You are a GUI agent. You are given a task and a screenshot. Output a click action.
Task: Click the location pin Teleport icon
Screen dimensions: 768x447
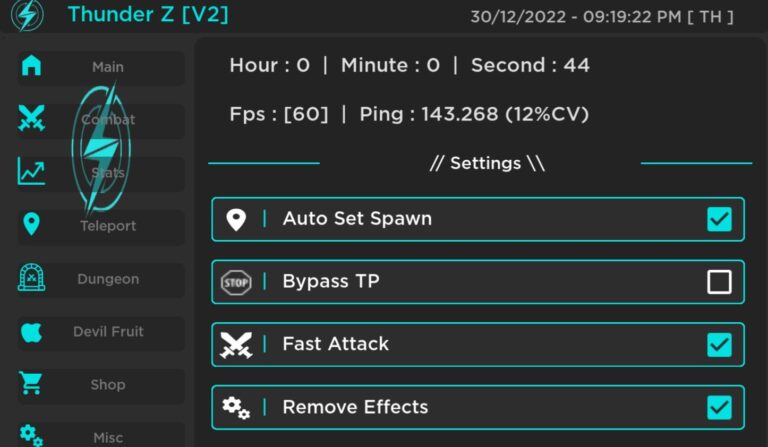point(32,225)
